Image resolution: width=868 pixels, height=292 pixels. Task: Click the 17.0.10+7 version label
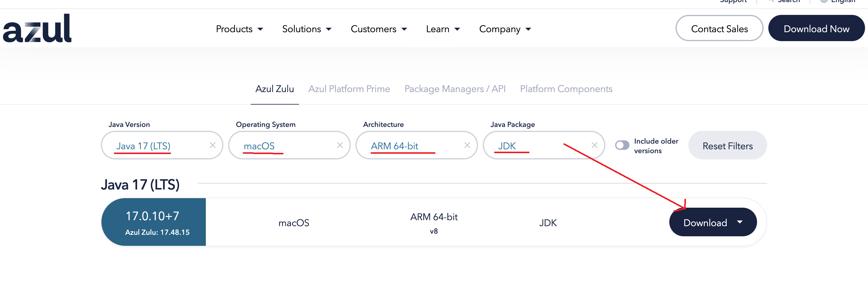(x=152, y=216)
